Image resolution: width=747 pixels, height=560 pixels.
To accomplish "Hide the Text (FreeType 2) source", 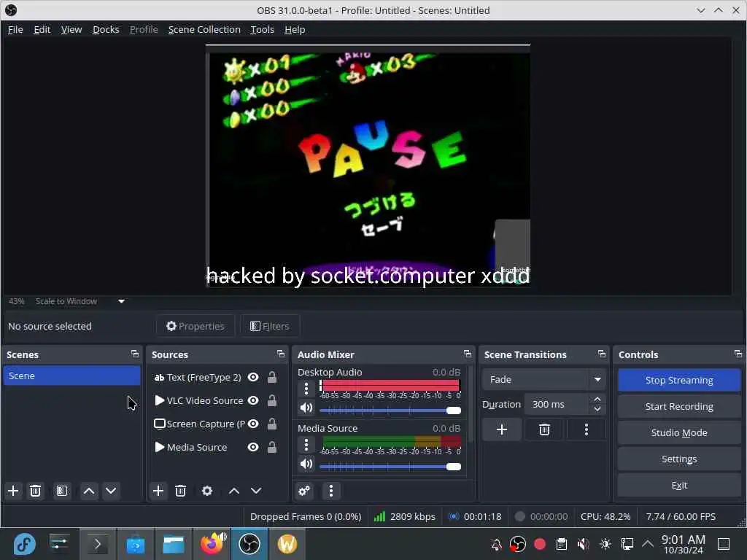I will pyautogui.click(x=253, y=377).
